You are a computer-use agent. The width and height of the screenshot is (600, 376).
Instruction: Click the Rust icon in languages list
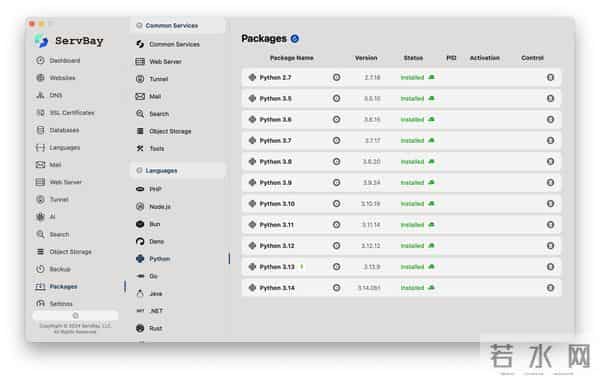[140, 328]
